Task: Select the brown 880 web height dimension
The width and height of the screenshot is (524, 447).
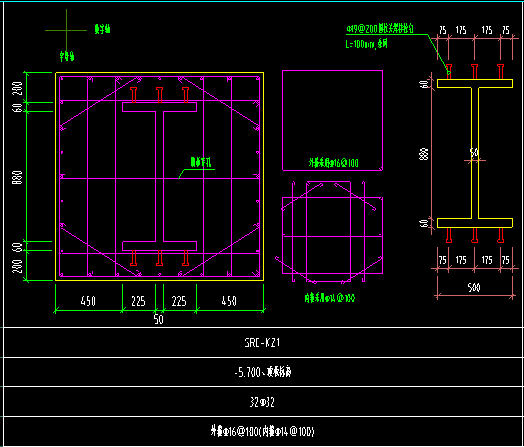Action: pos(424,154)
